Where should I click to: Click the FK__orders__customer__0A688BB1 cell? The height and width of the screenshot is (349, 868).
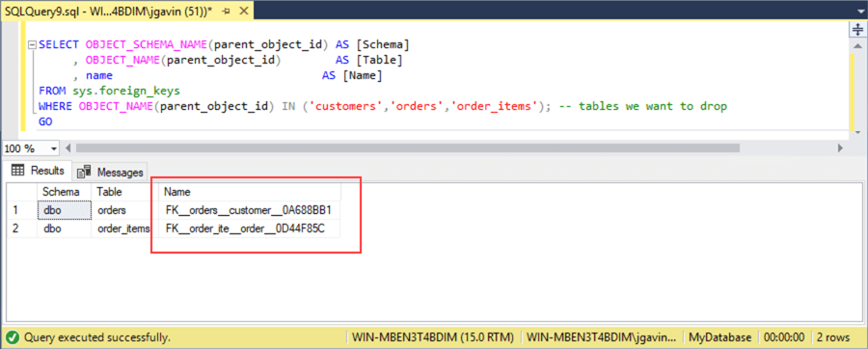[250, 210]
